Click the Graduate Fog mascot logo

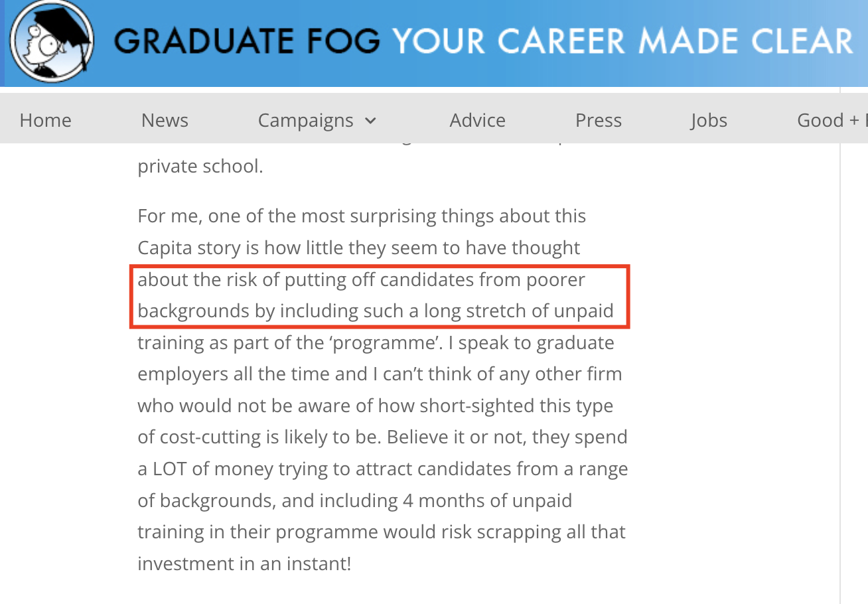point(52,44)
